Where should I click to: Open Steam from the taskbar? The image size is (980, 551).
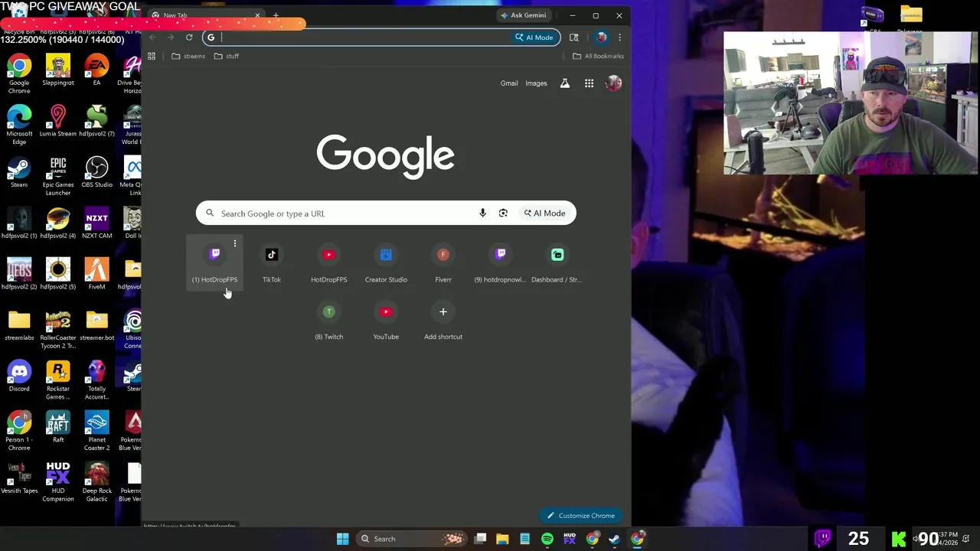614,539
